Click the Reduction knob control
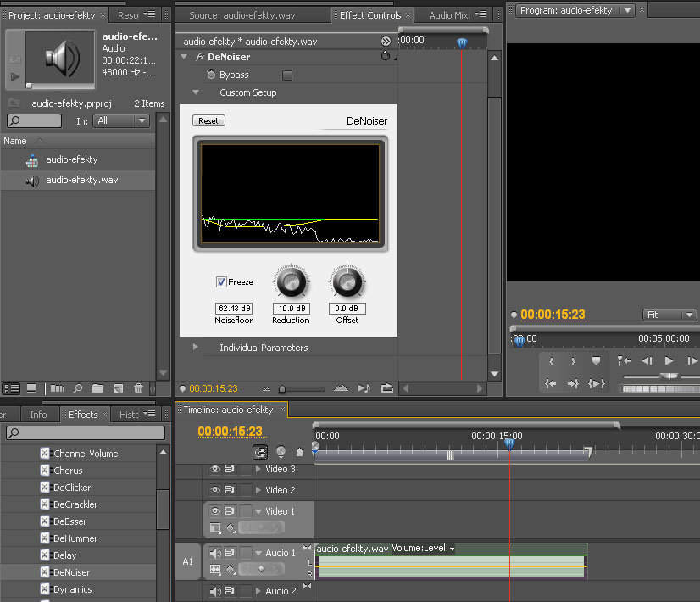Screen dimensions: 700x602 tap(291, 281)
